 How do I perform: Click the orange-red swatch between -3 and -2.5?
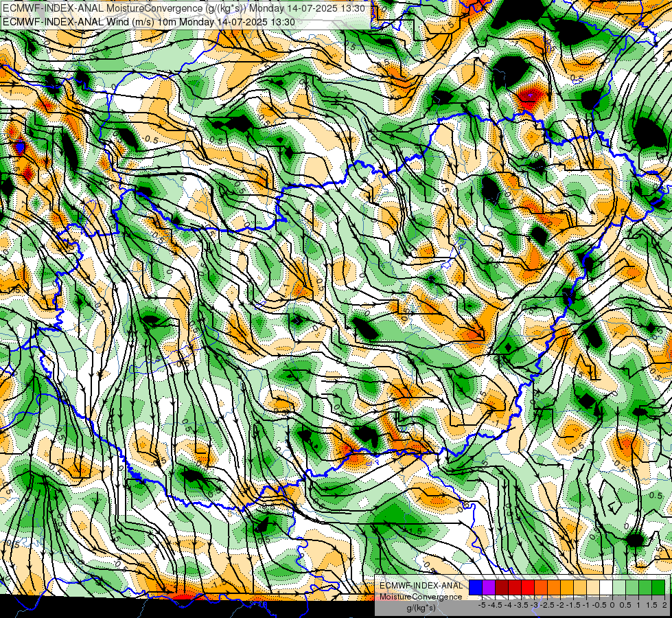pos(541,587)
